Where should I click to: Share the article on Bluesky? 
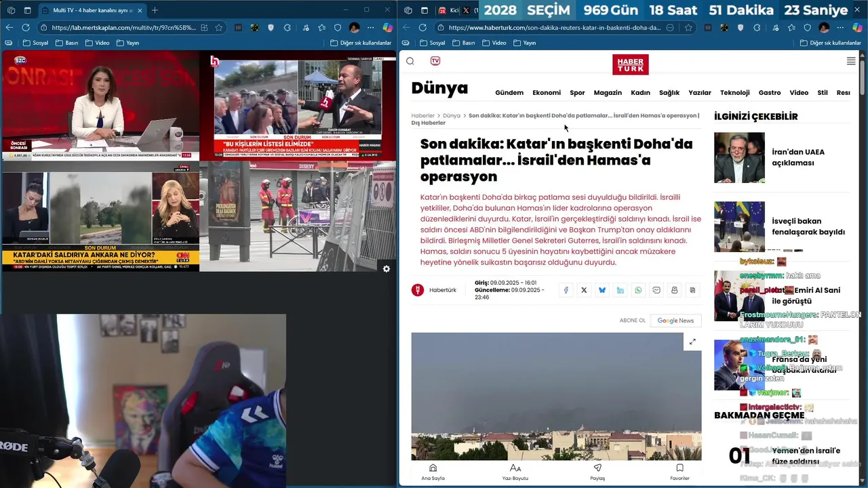pos(602,290)
